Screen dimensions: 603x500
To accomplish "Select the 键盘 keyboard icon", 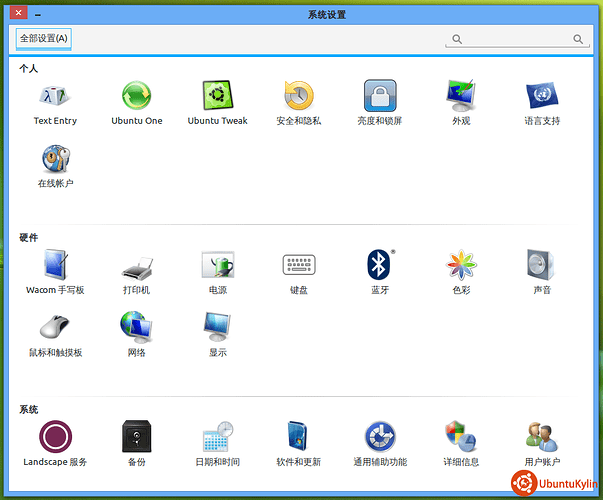I will (298, 266).
